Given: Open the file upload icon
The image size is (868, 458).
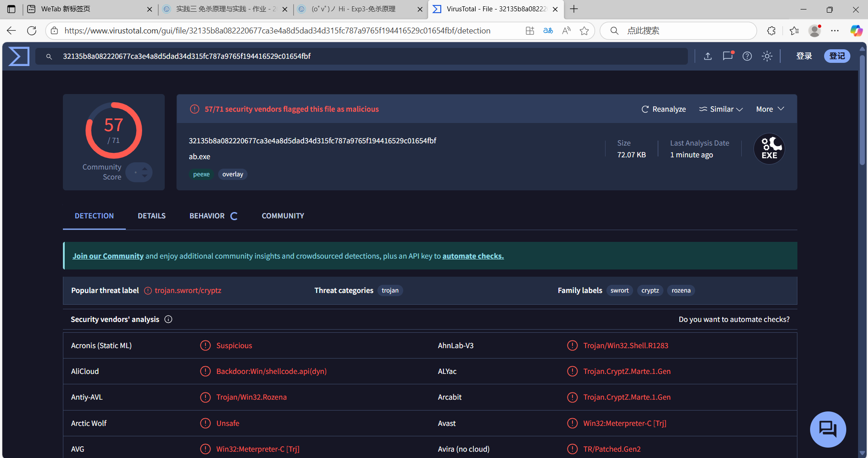Looking at the screenshot, I should 708,56.
